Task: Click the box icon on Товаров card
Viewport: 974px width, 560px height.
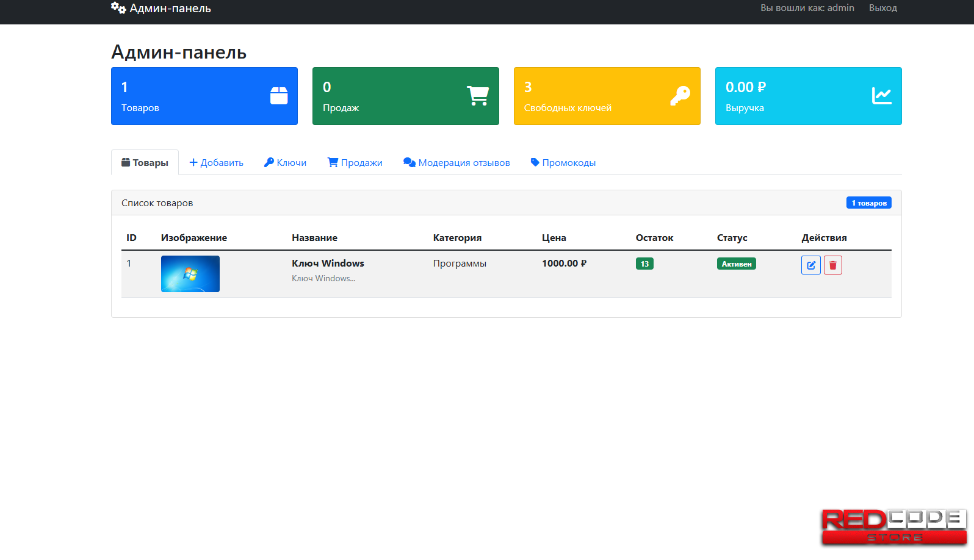Action: [x=279, y=96]
